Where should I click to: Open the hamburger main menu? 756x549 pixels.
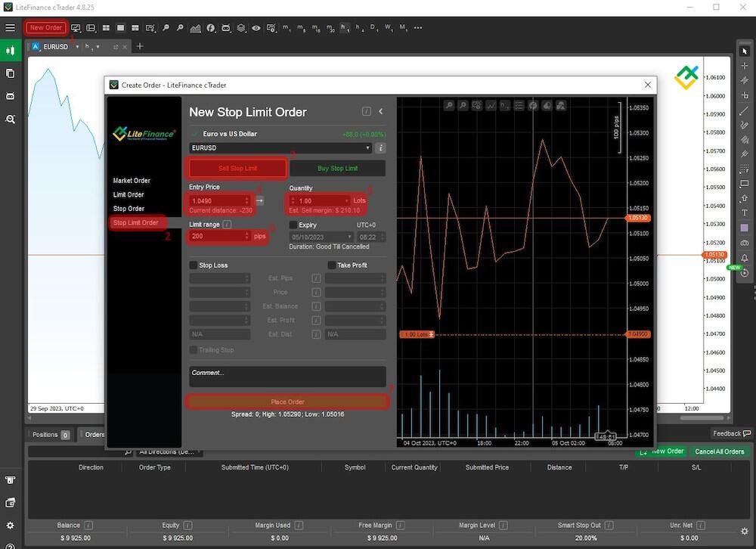click(10, 28)
